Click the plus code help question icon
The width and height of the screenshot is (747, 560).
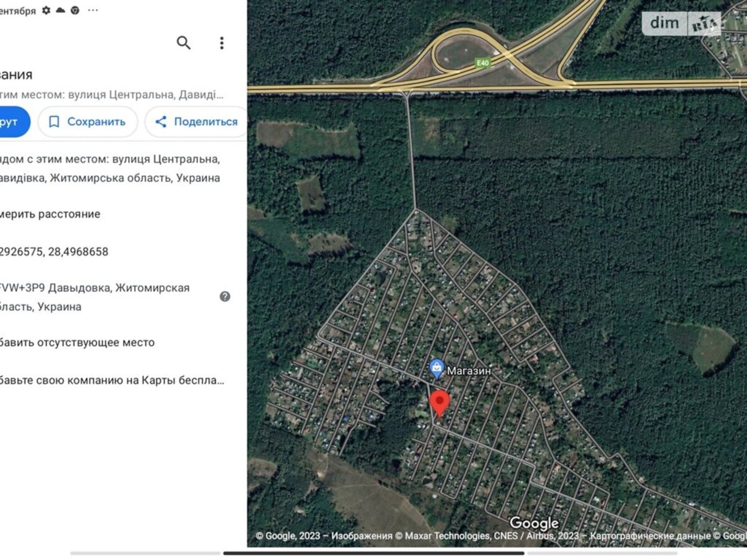(225, 297)
